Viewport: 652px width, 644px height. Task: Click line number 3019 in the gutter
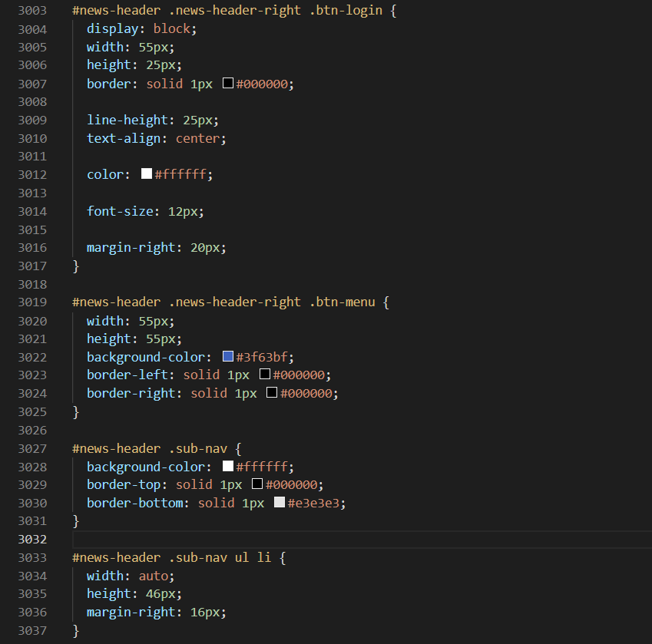pos(32,302)
